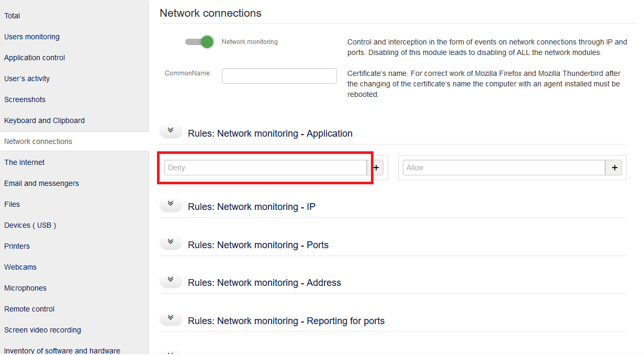
Task: Navigate to Devices ( USB ) settings
Action: tap(30, 225)
